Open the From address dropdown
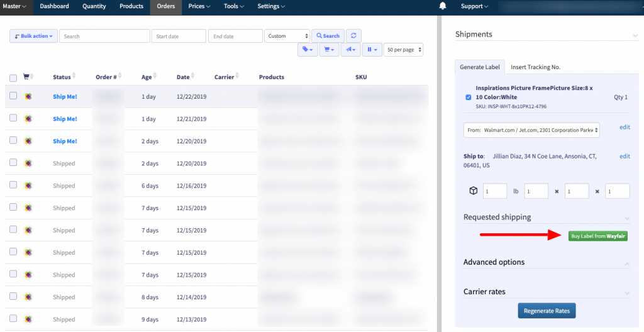 click(x=531, y=130)
